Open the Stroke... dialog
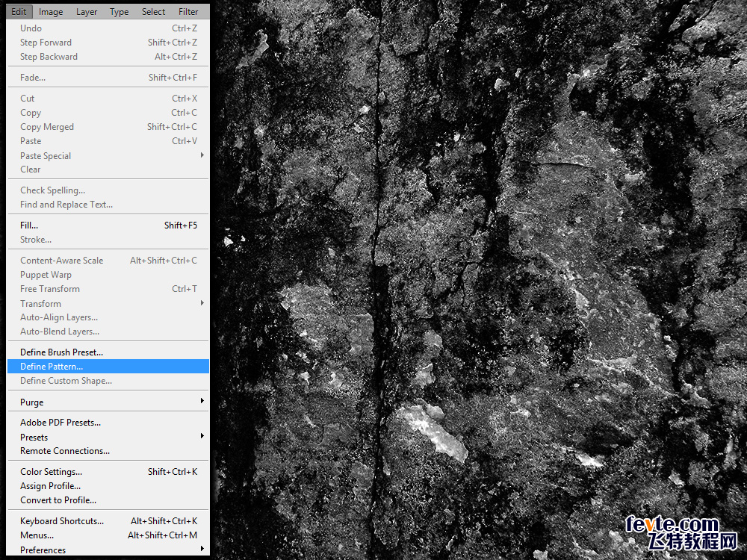The width and height of the screenshot is (747, 560). [x=108, y=240]
